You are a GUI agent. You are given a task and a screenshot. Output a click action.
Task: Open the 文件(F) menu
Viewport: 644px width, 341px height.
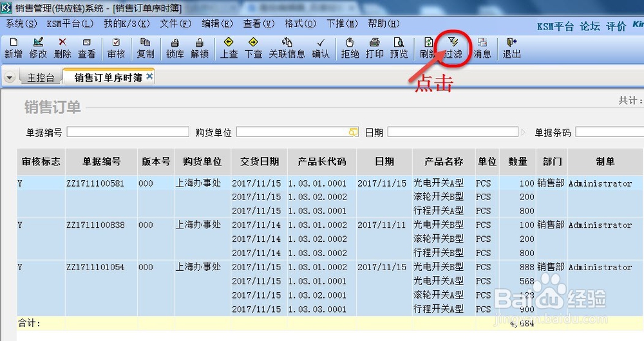click(x=175, y=24)
